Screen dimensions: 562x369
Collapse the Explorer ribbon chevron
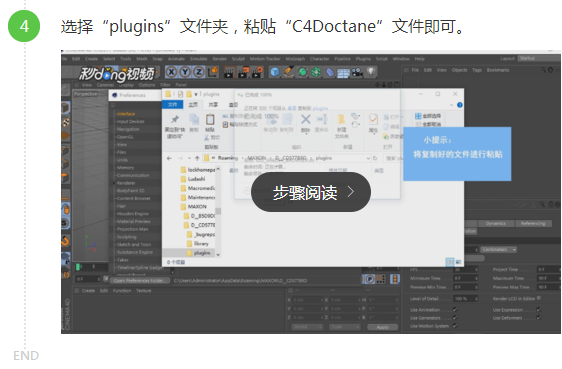[451, 105]
